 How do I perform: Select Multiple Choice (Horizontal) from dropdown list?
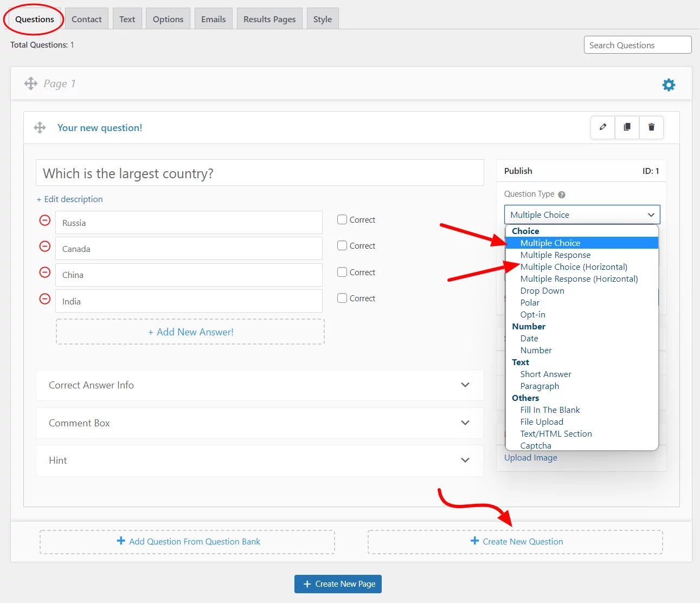(574, 267)
